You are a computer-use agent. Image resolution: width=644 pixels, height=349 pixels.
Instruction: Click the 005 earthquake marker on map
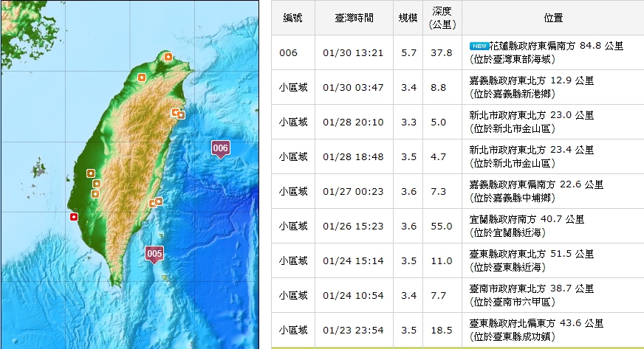[x=154, y=254]
